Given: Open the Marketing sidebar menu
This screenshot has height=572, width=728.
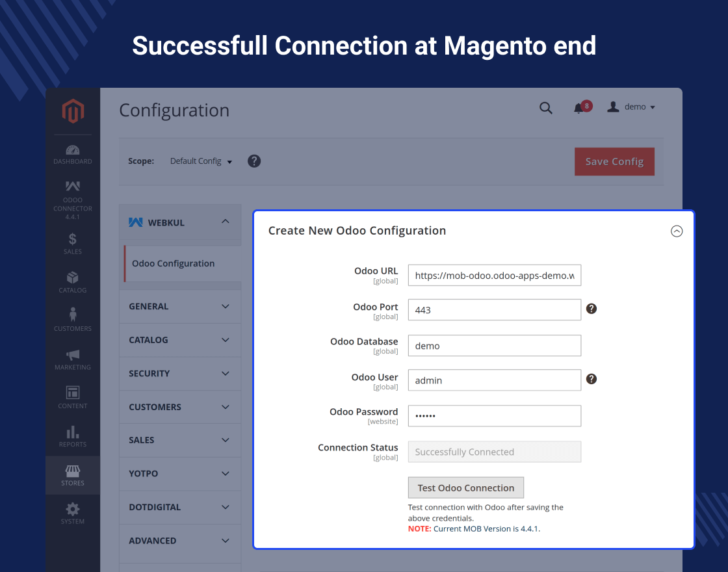Looking at the screenshot, I should [73, 359].
